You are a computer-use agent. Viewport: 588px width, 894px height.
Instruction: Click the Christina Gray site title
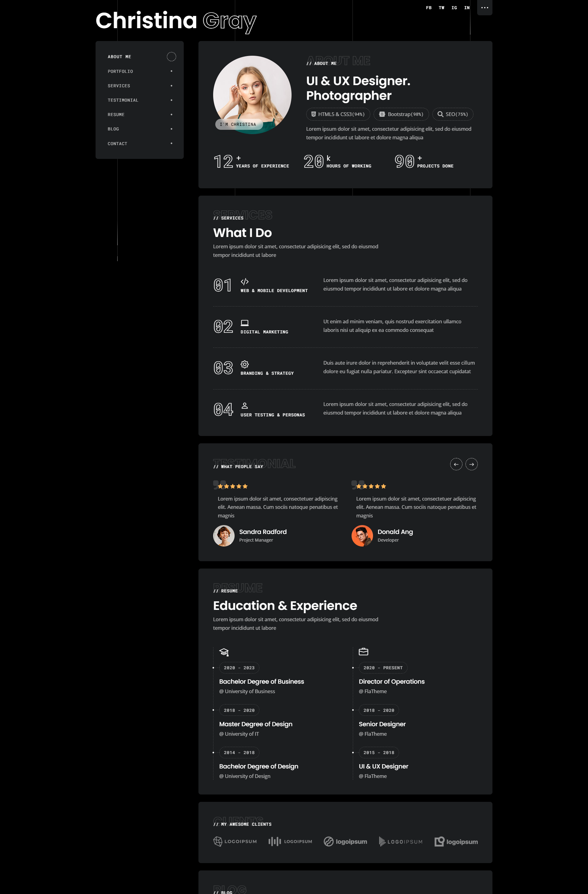(176, 21)
